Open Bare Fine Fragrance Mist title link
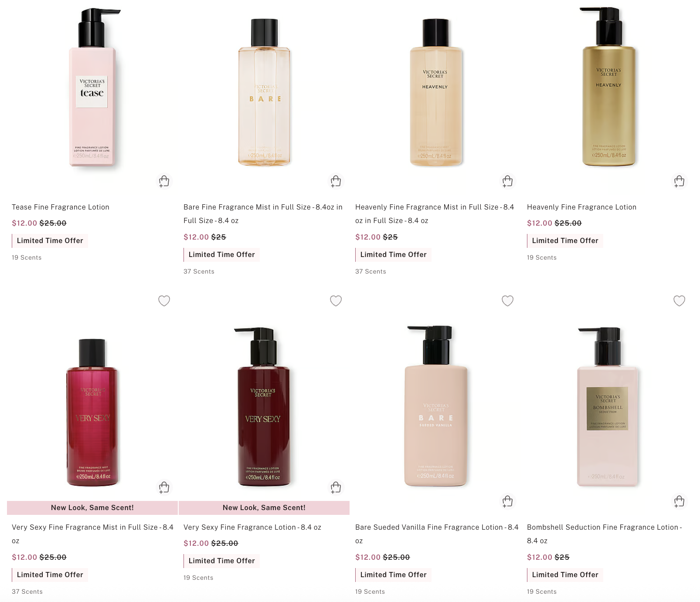The height and width of the screenshot is (602, 700). (263, 213)
